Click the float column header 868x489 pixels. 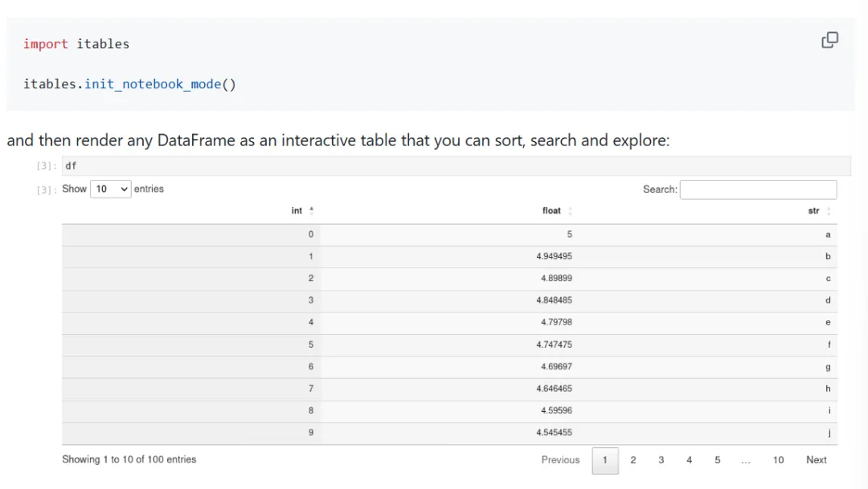click(551, 210)
